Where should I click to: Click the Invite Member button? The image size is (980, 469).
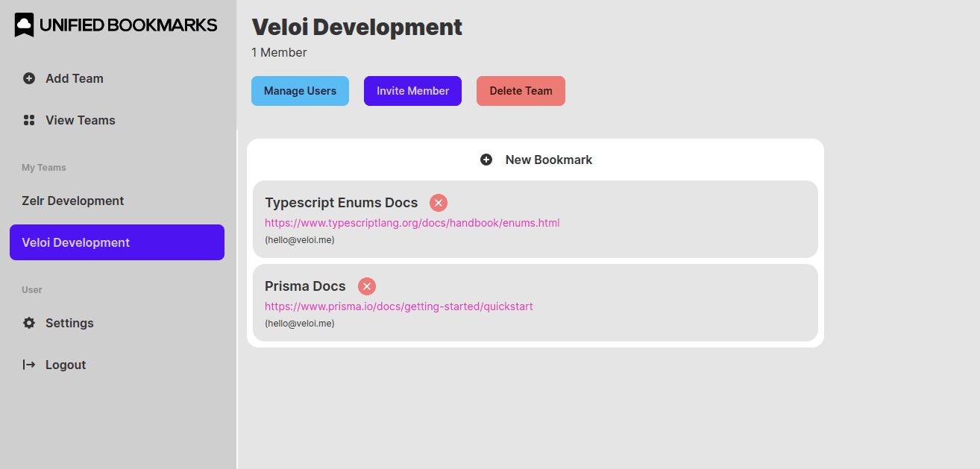pos(412,91)
